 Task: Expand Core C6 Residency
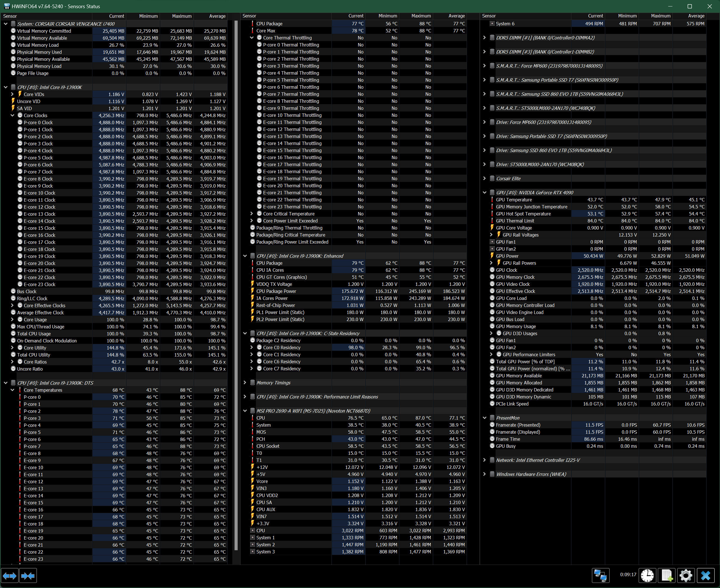point(252,362)
